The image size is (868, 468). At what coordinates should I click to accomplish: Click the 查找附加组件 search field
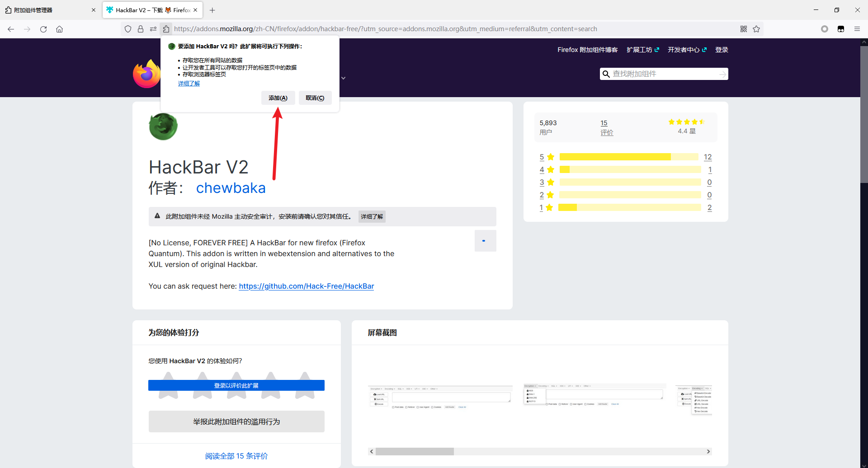click(x=664, y=74)
